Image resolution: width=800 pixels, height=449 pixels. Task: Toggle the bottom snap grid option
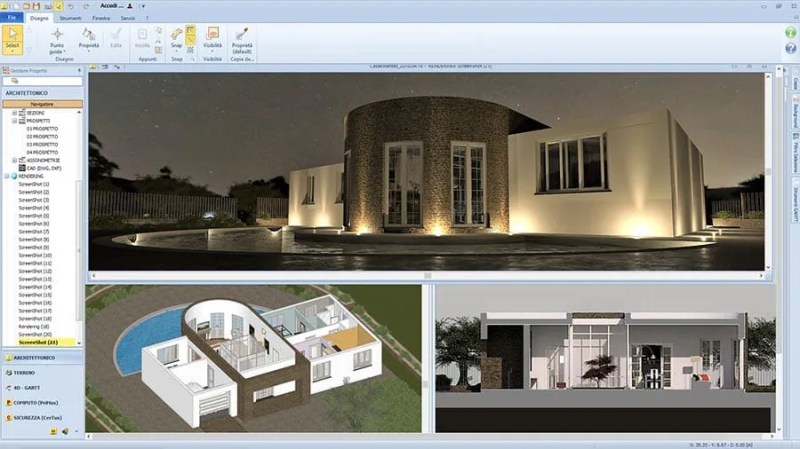(190, 50)
